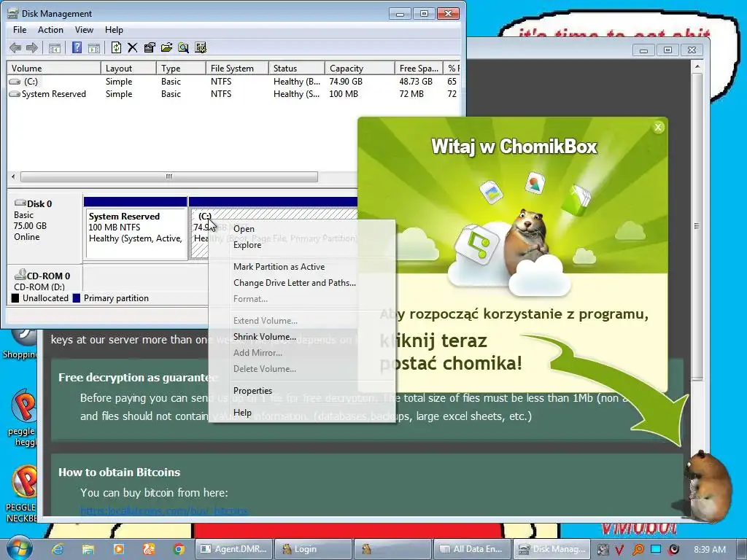Sort by the File System column header
Image resolution: width=747 pixels, height=560 pixels.
point(237,68)
